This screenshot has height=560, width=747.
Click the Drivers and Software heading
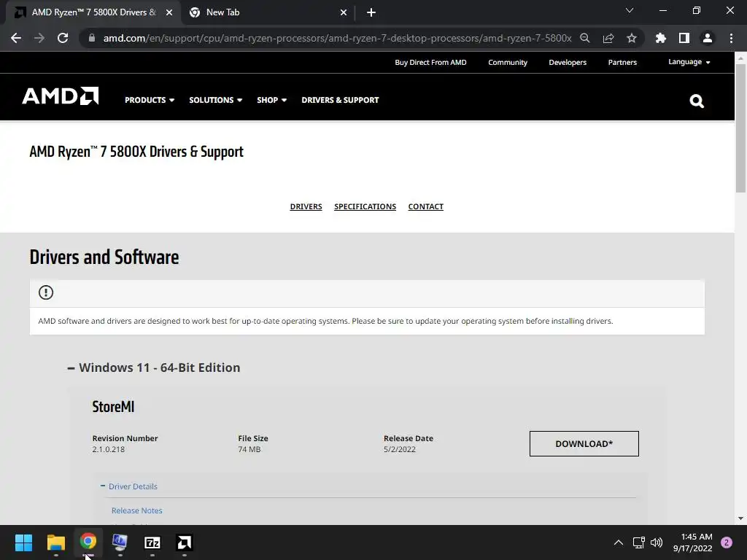click(104, 257)
